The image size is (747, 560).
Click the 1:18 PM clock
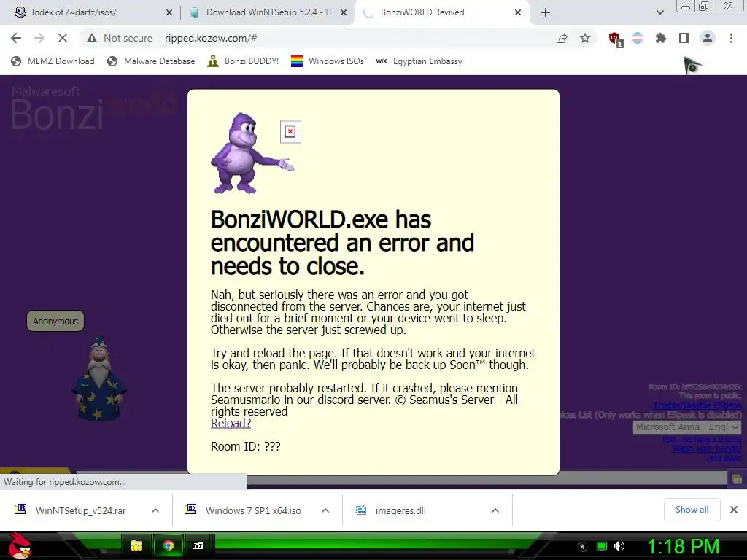point(683,547)
